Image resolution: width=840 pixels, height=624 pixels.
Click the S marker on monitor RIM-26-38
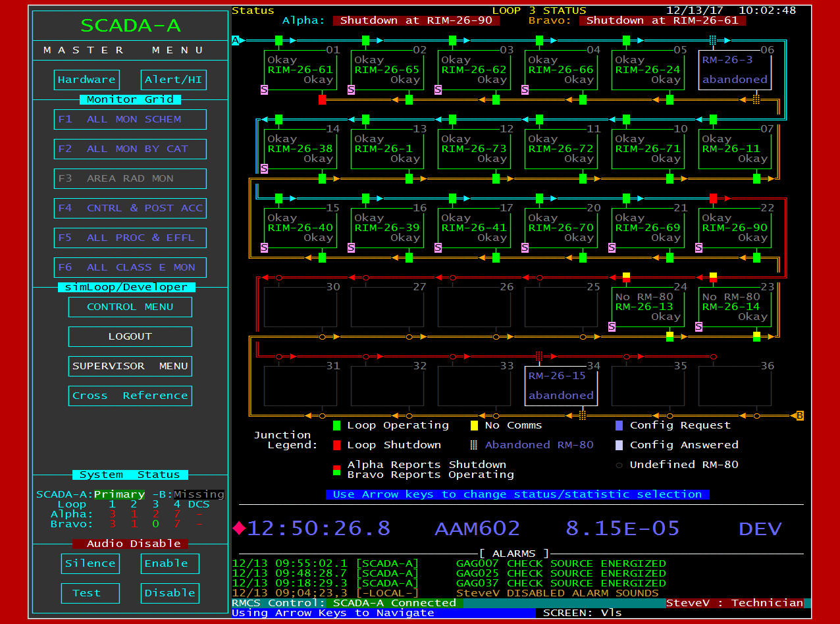click(x=265, y=169)
